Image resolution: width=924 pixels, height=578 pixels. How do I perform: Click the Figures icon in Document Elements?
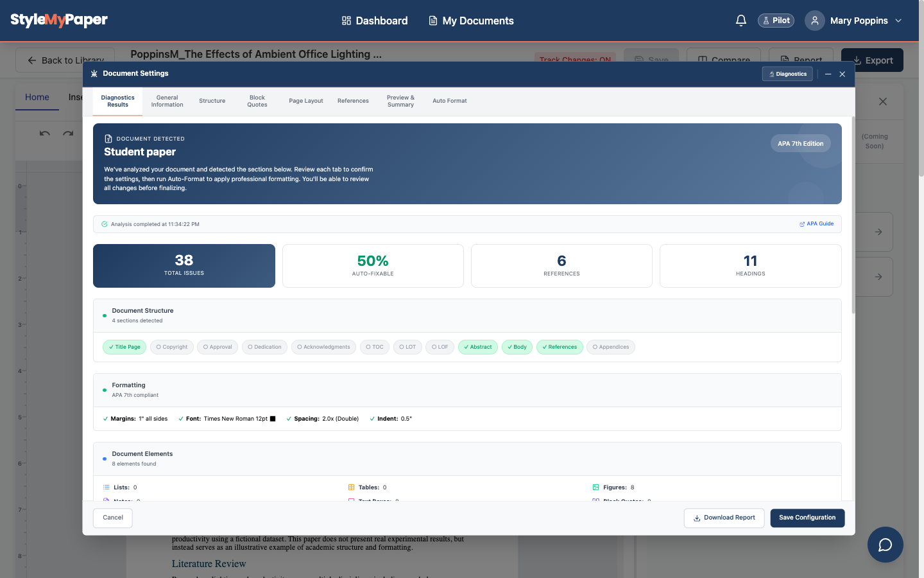click(x=595, y=487)
